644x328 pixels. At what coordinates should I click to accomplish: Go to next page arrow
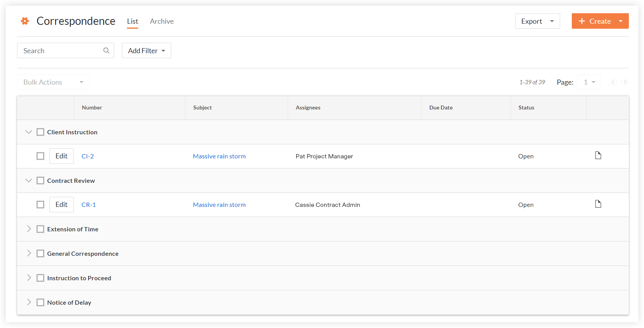[x=625, y=82]
